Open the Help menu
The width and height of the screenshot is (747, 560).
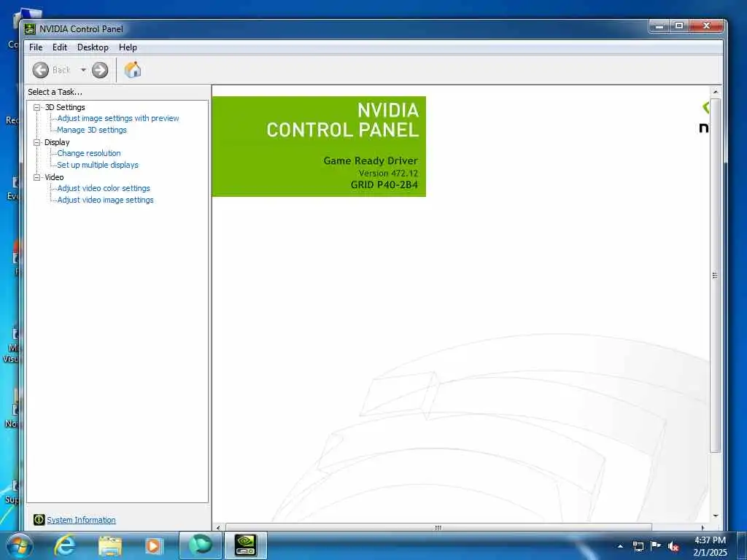point(128,47)
